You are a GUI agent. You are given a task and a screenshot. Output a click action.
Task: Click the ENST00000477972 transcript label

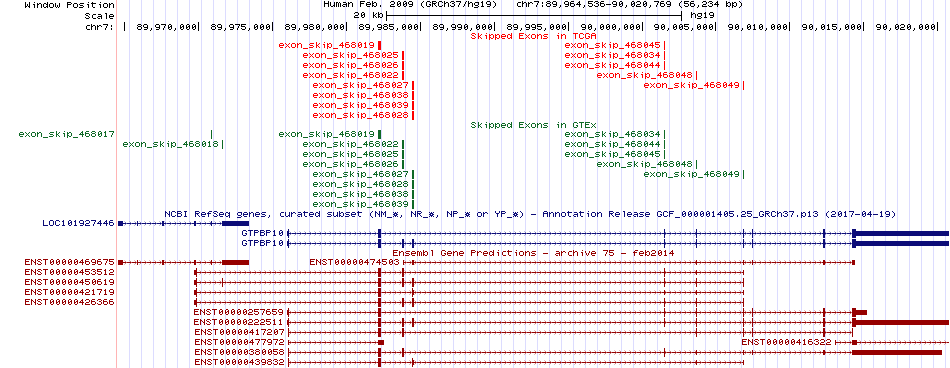[239, 342]
